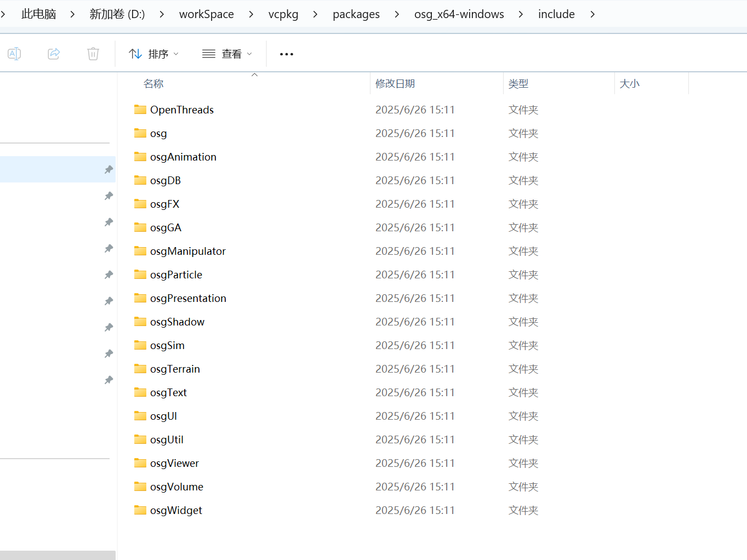Expand chevron after osg_x64-windows breadcrumb
747x560 pixels.
point(521,14)
